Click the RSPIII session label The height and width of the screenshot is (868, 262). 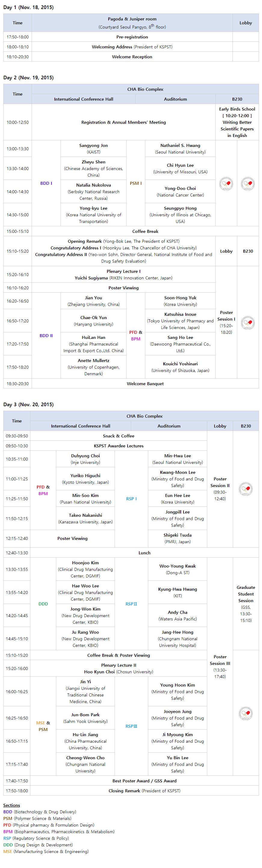tap(131, 726)
